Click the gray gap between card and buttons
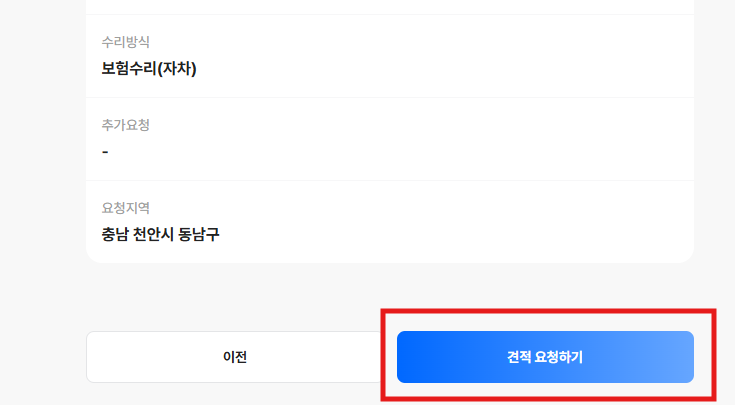 pyautogui.click(x=390, y=297)
